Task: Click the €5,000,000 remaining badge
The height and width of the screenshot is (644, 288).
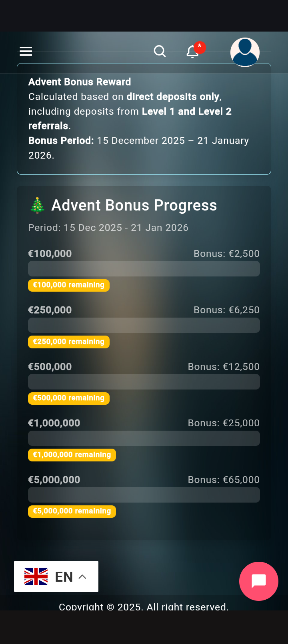Action: pos(72,511)
